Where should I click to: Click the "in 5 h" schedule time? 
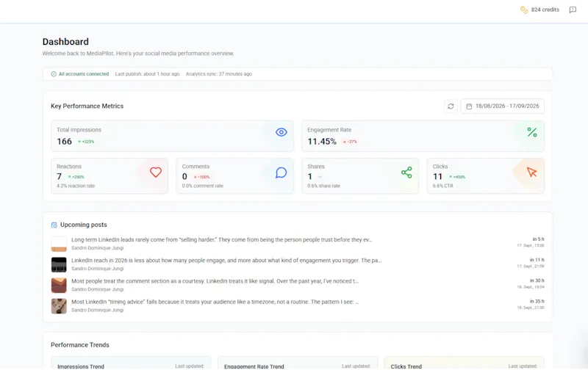click(x=538, y=239)
